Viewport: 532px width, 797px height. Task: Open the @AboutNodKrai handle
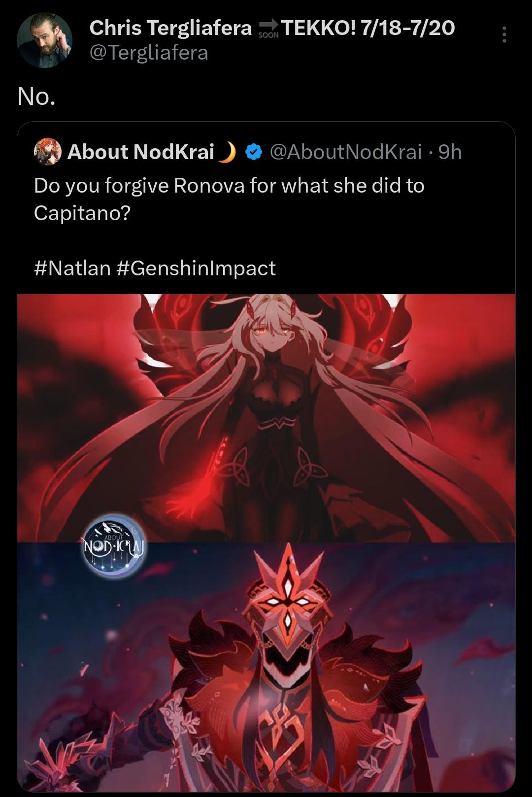(x=346, y=152)
